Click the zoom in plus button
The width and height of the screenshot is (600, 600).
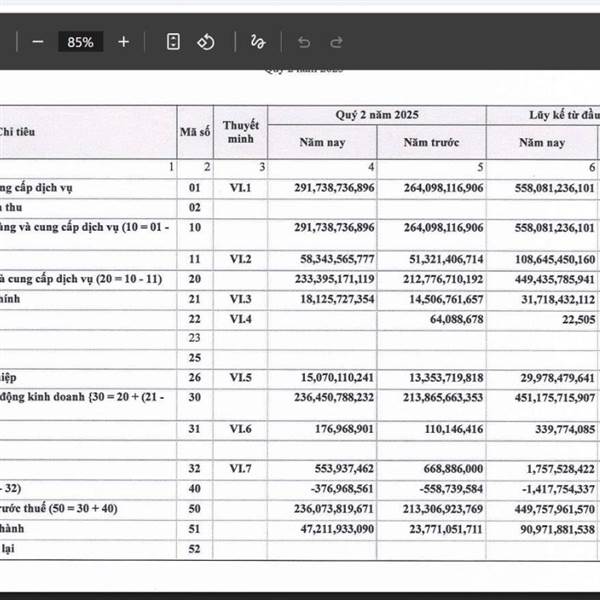(x=123, y=42)
